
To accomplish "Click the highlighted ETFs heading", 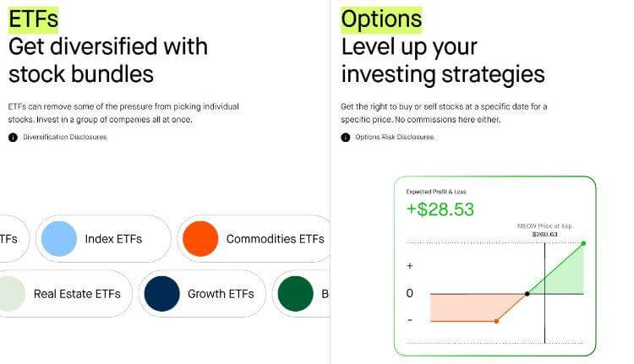I will tap(33, 19).
